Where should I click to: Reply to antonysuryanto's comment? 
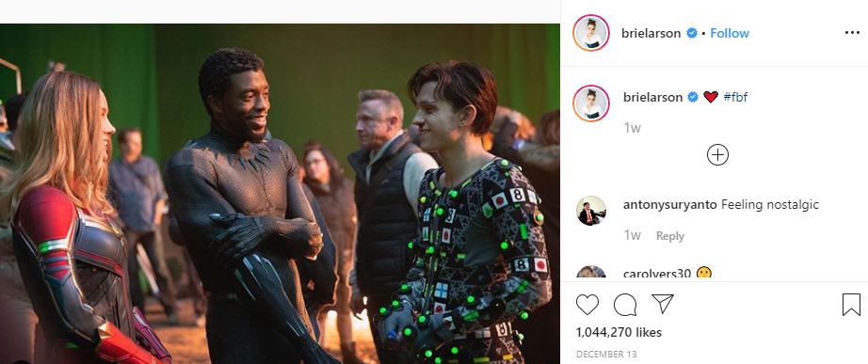[x=670, y=236]
